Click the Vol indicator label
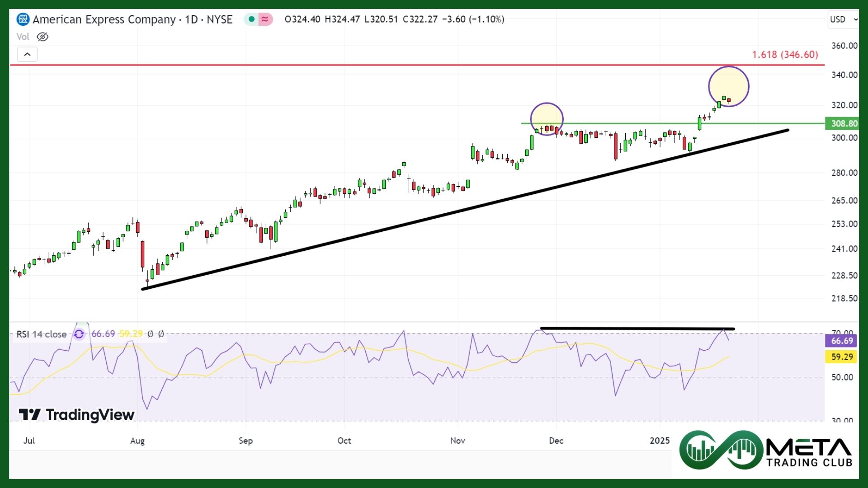The width and height of the screenshot is (868, 488). (23, 37)
